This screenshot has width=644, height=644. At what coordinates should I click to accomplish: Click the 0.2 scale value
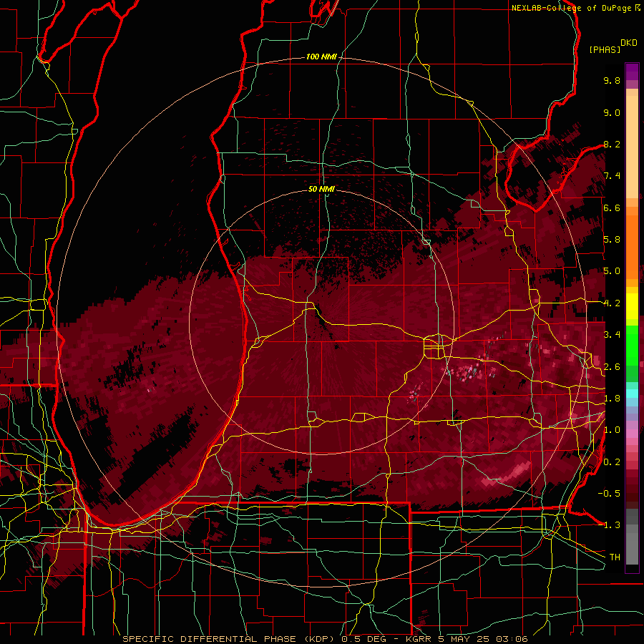(x=612, y=462)
